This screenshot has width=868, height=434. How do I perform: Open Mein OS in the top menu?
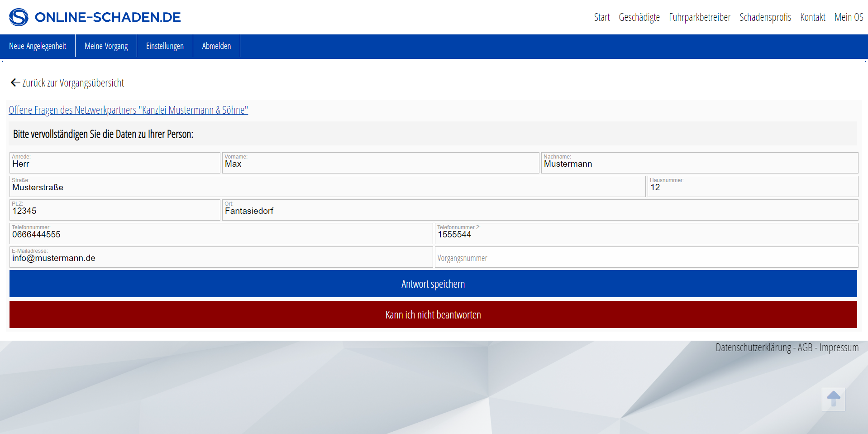(849, 17)
